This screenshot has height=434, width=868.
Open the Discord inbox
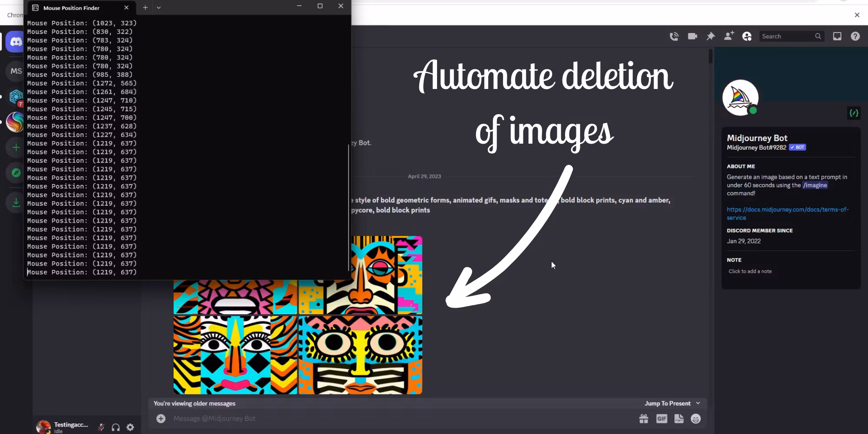click(837, 36)
